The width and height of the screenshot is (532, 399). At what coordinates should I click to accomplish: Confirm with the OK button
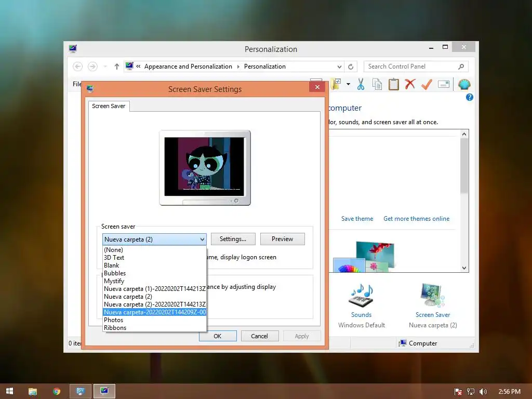click(218, 336)
